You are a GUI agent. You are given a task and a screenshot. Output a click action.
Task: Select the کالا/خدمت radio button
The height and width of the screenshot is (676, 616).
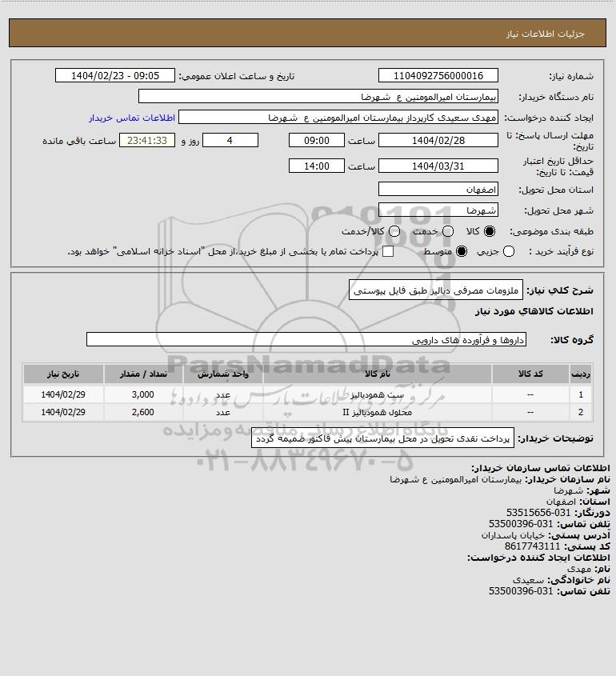pyautogui.click(x=394, y=231)
